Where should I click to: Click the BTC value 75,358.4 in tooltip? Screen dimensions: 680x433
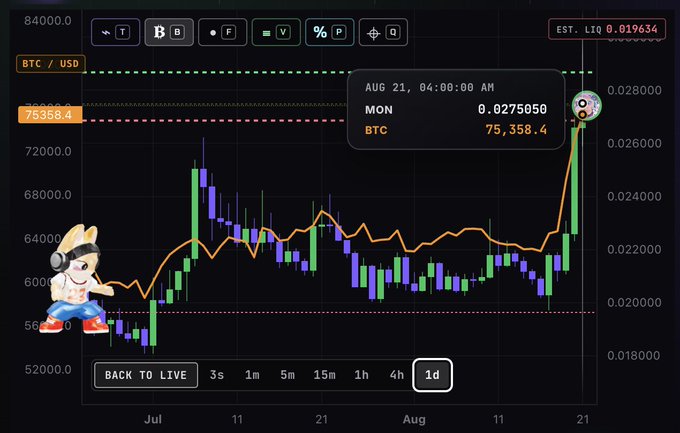pyautogui.click(x=516, y=130)
